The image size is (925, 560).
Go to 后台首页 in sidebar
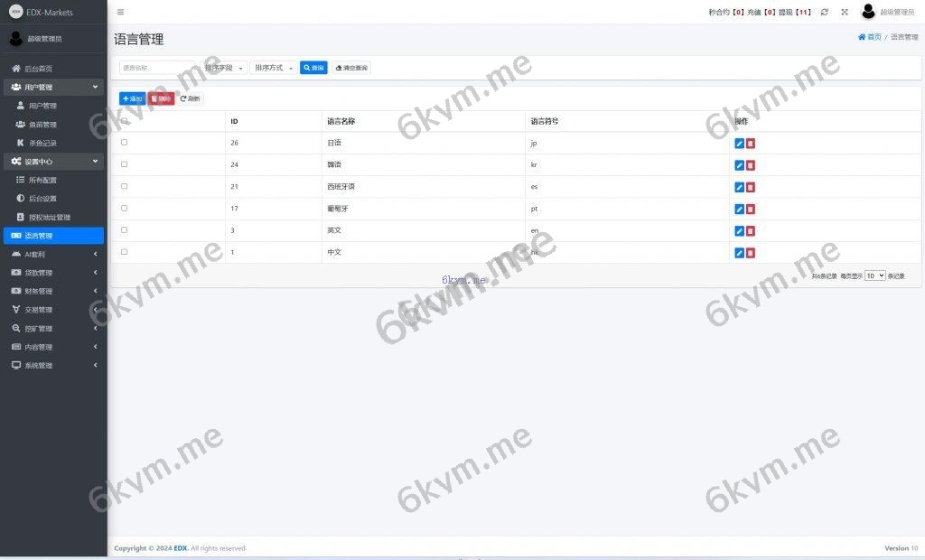[38, 69]
